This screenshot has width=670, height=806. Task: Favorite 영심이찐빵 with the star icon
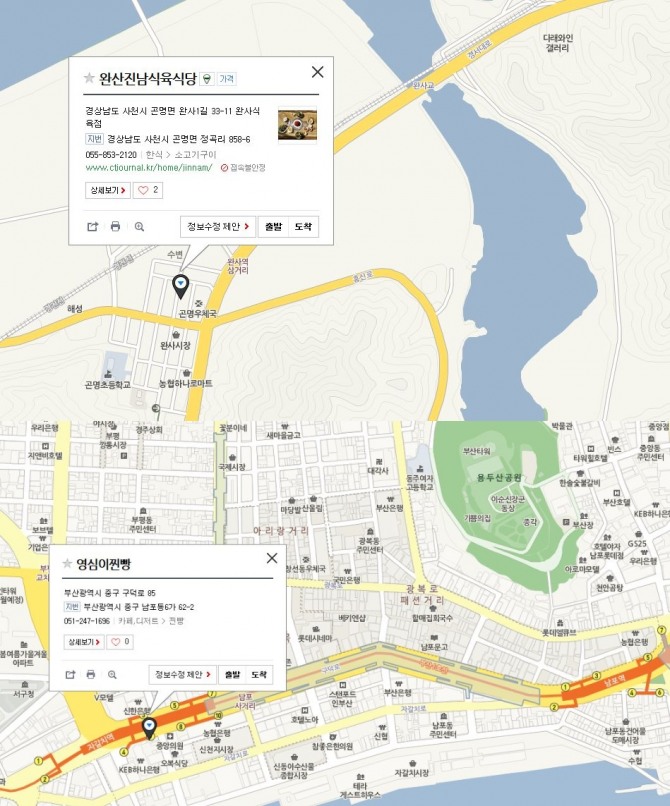coord(67,563)
